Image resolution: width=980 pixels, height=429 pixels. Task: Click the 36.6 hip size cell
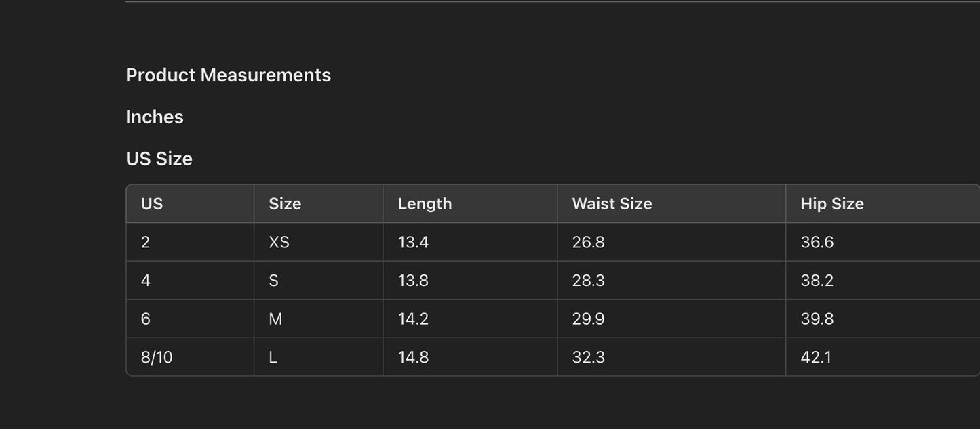click(x=817, y=243)
